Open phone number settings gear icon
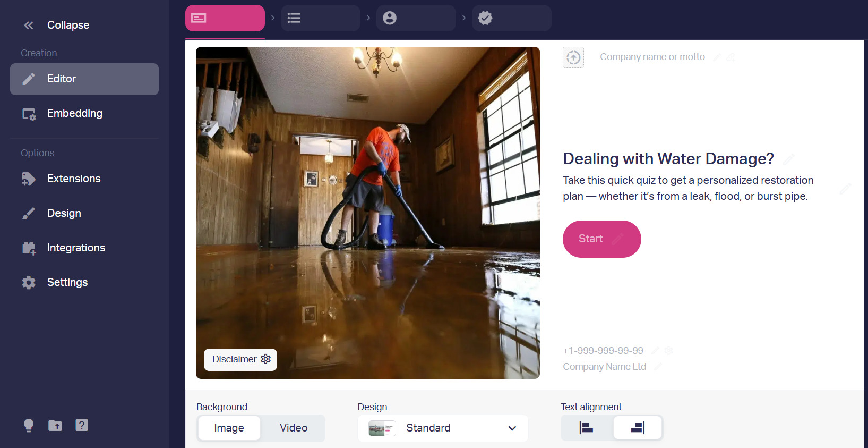 pyautogui.click(x=669, y=351)
